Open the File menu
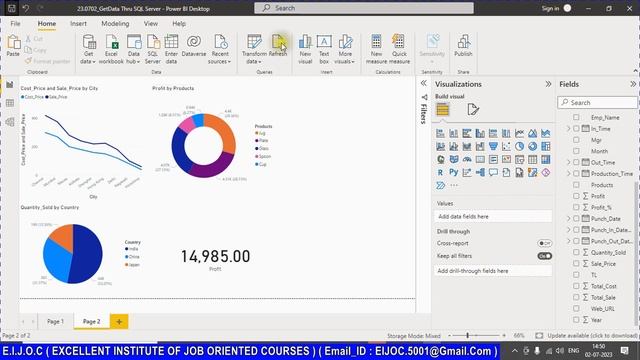Screen dimensions: 640x360 click(x=16, y=24)
